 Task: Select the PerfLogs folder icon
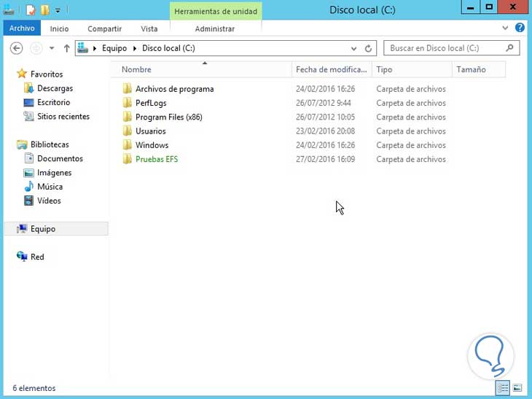[x=128, y=103]
